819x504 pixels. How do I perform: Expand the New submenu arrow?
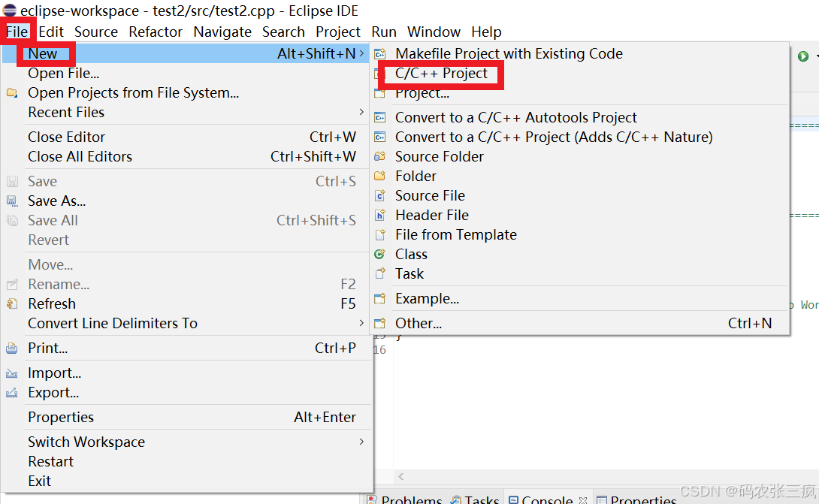pyautogui.click(x=361, y=53)
